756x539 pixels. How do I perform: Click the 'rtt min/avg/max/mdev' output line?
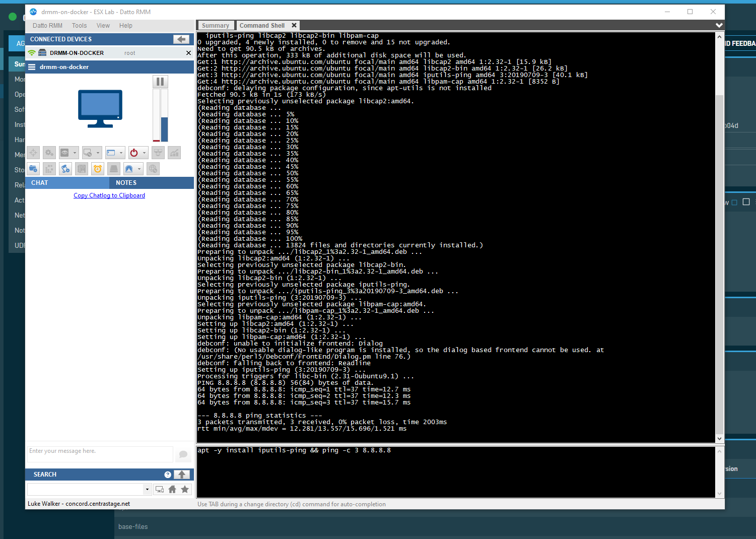point(302,429)
